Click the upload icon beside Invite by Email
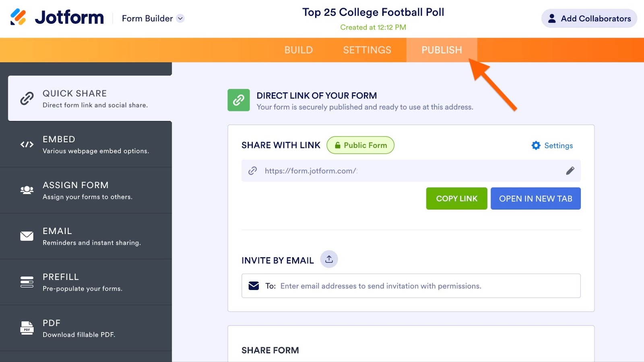 329,259
